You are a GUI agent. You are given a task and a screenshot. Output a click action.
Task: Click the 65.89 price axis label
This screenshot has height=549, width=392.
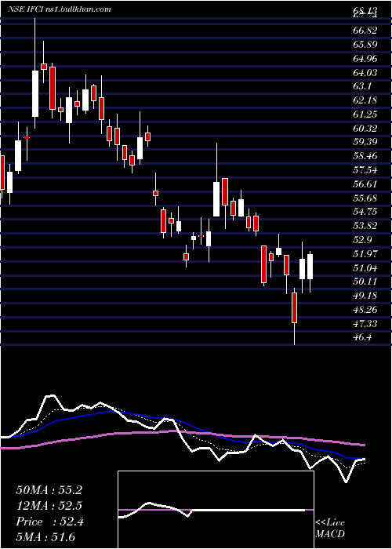[365, 45]
